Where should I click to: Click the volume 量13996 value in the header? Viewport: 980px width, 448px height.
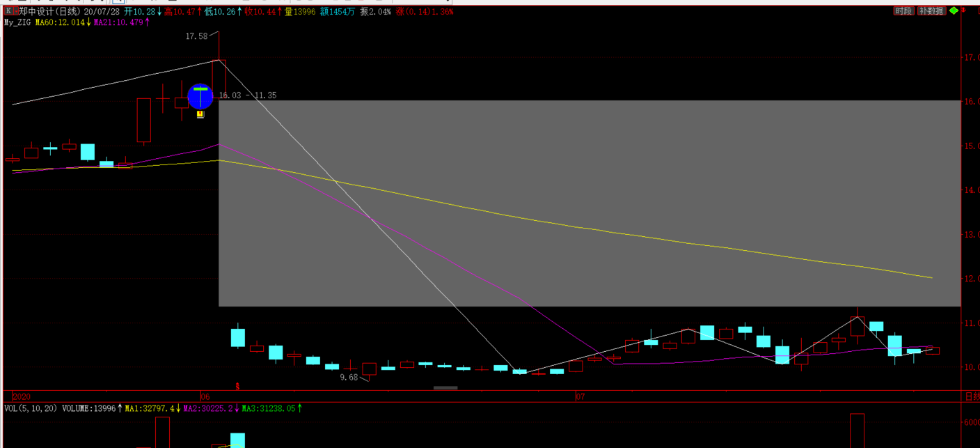(300, 12)
